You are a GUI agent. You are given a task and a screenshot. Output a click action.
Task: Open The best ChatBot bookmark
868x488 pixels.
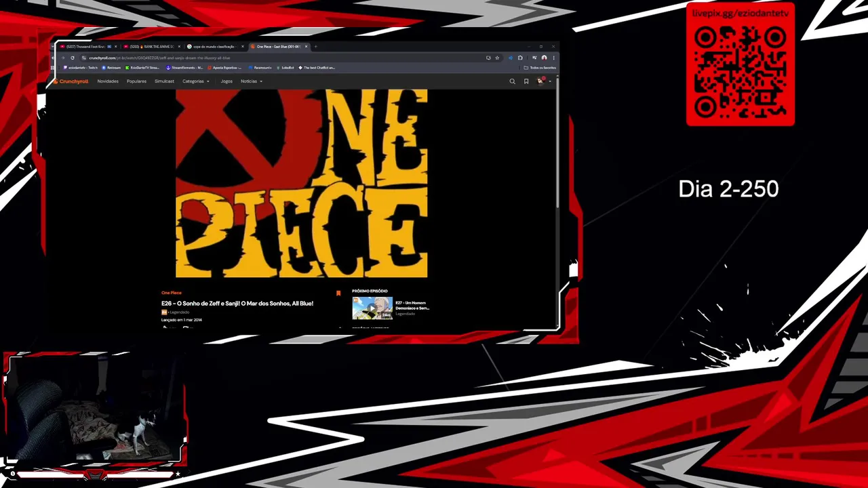coord(317,68)
